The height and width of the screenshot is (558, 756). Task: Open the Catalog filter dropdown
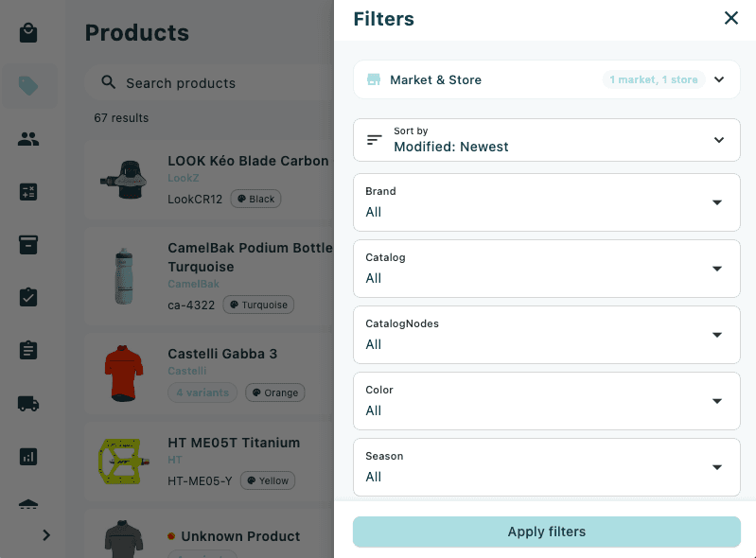pos(547,269)
